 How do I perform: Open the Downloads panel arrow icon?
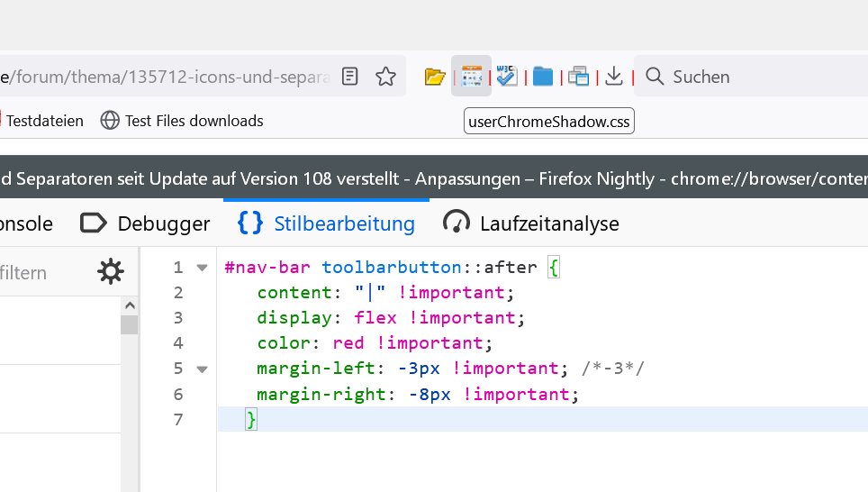click(614, 77)
